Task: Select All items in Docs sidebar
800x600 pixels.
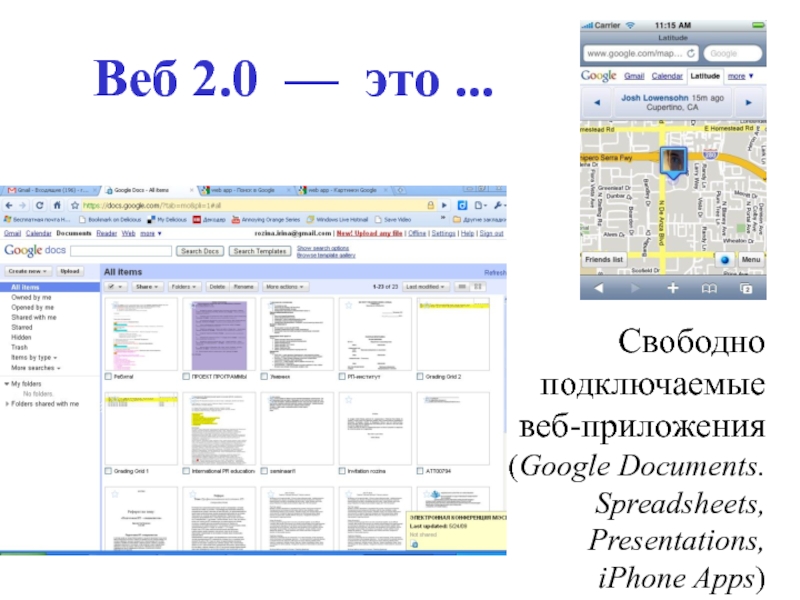Action: (50, 287)
